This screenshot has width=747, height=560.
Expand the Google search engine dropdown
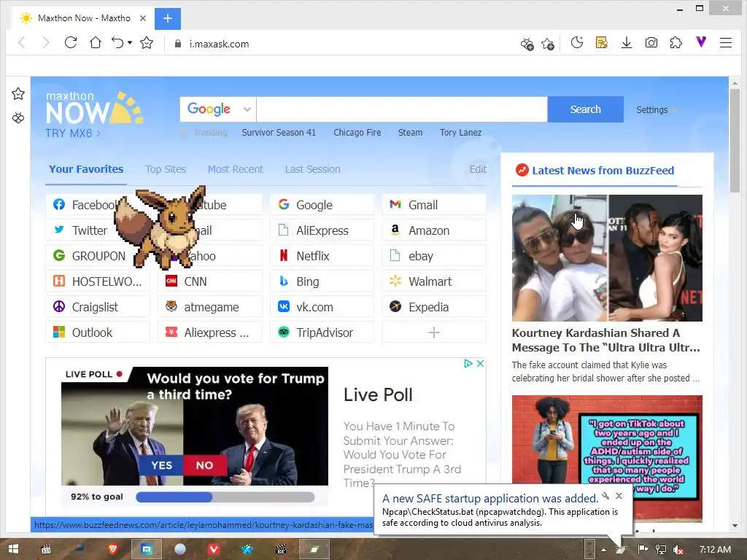click(247, 109)
